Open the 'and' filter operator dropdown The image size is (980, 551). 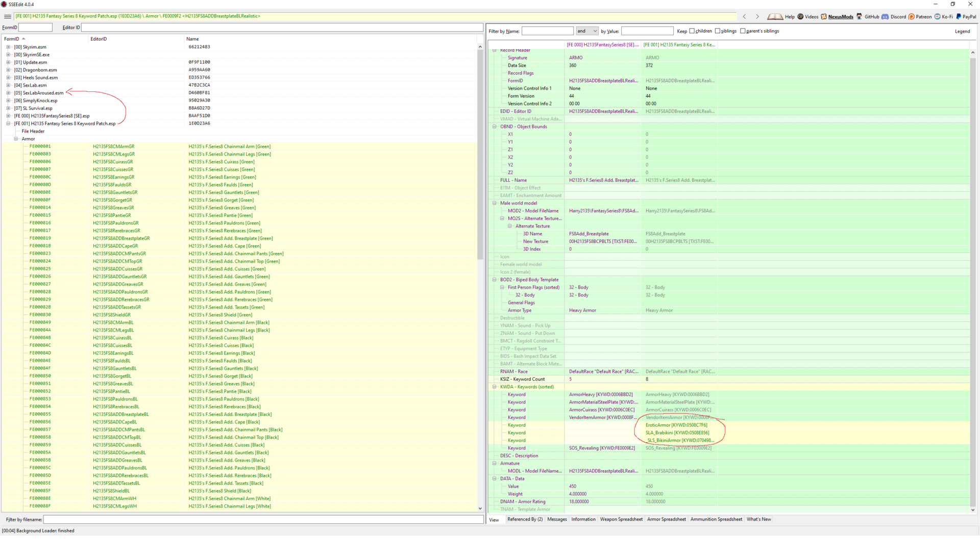[586, 31]
